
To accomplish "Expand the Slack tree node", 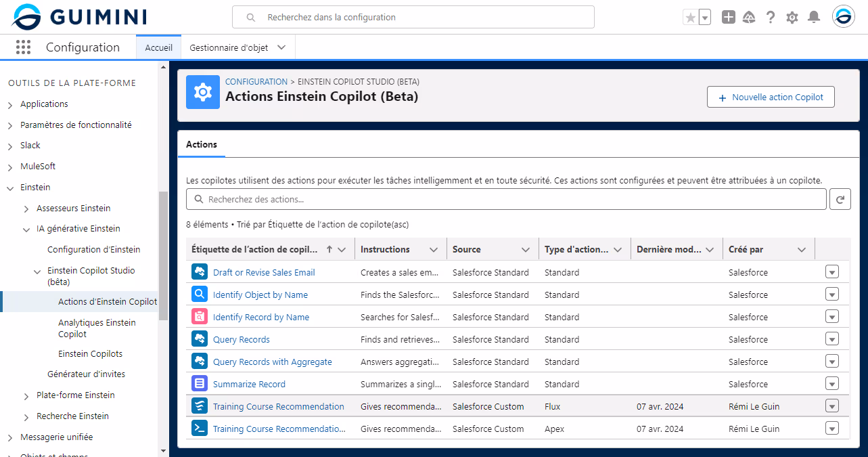I will pos(10,146).
